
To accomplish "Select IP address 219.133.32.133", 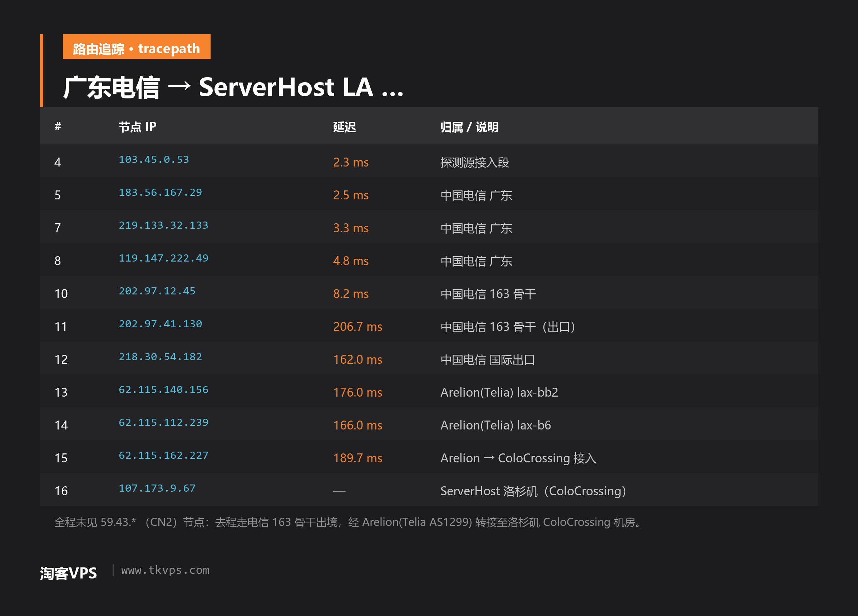I will point(163,225).
